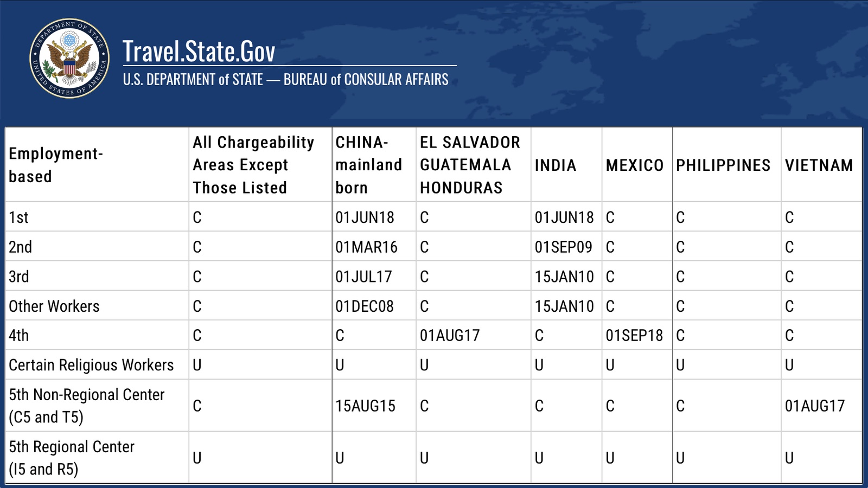Select Mexico 4th preference date 01SEP18
The width and height of the screenshot is (868, 488).
[634, 336]
